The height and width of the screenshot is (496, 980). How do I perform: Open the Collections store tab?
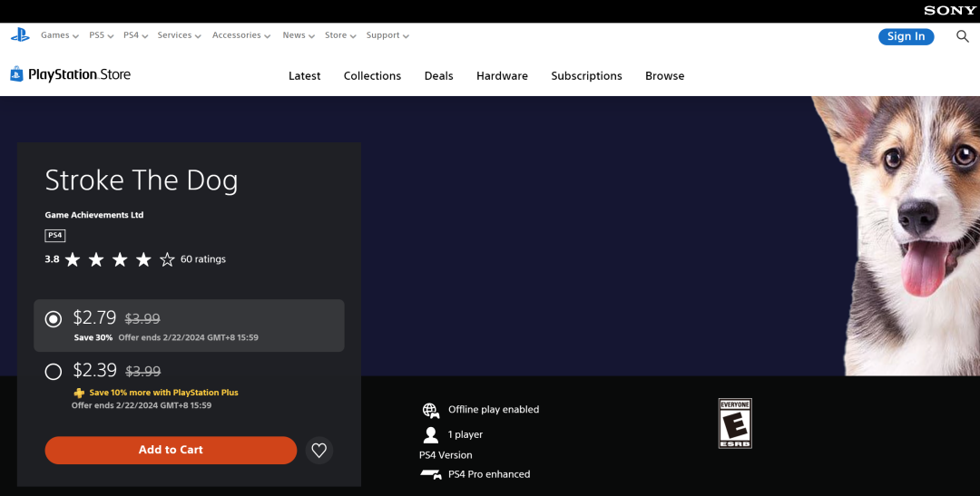click(373, 75)
